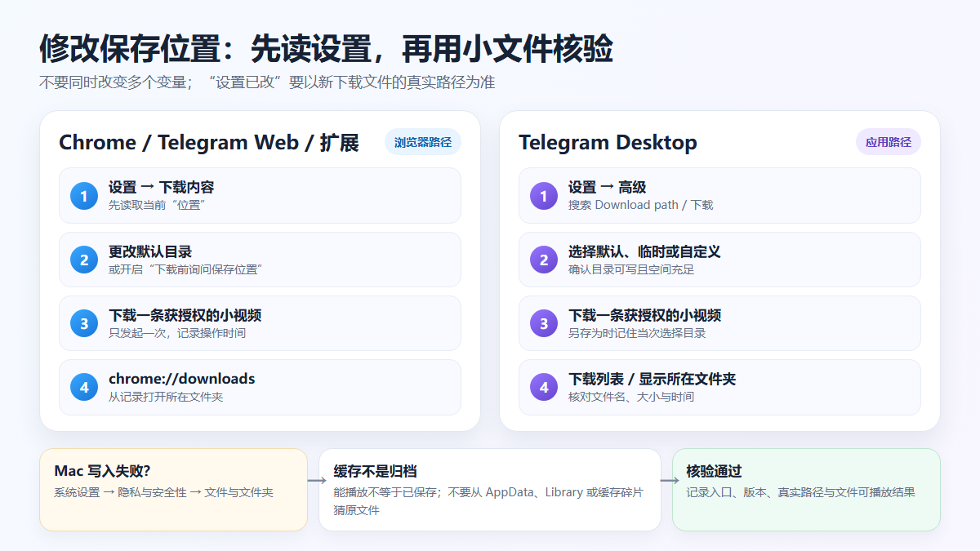Click 下载一条获授权的小视频 in the Chrome card

185,315
